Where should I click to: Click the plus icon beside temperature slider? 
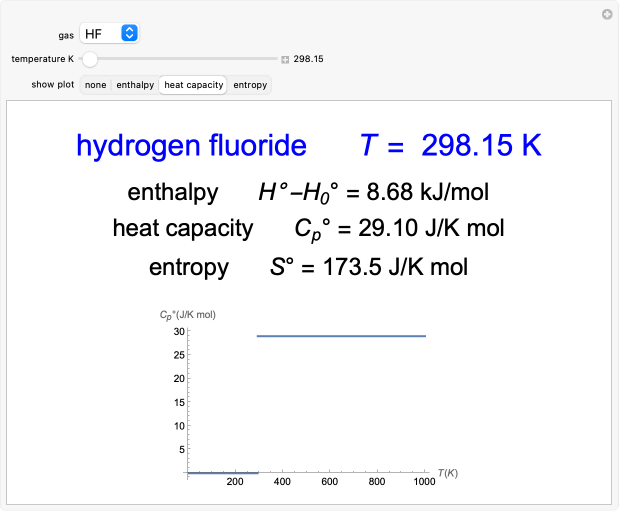(285, 59)
